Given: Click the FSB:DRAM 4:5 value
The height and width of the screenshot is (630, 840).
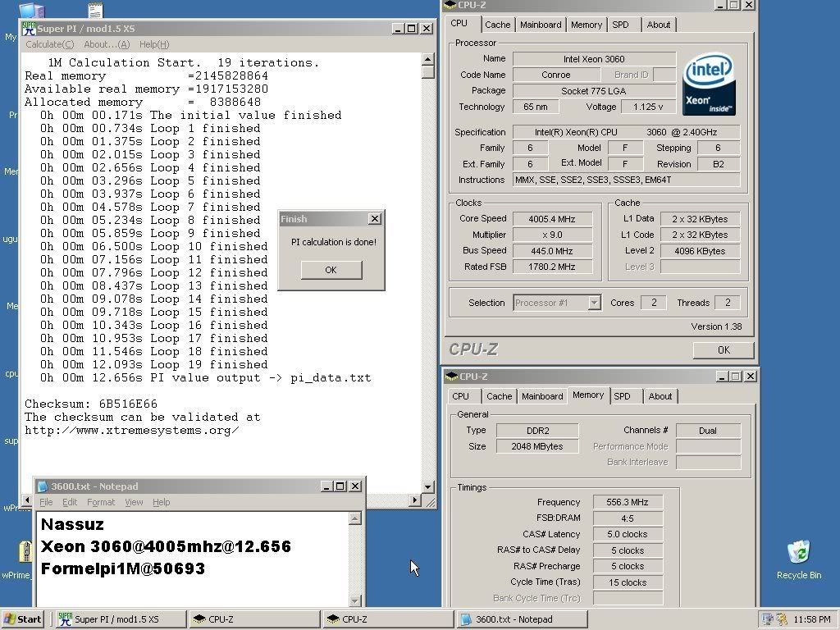Looking at the screenshot, I should tap(628, 518).
